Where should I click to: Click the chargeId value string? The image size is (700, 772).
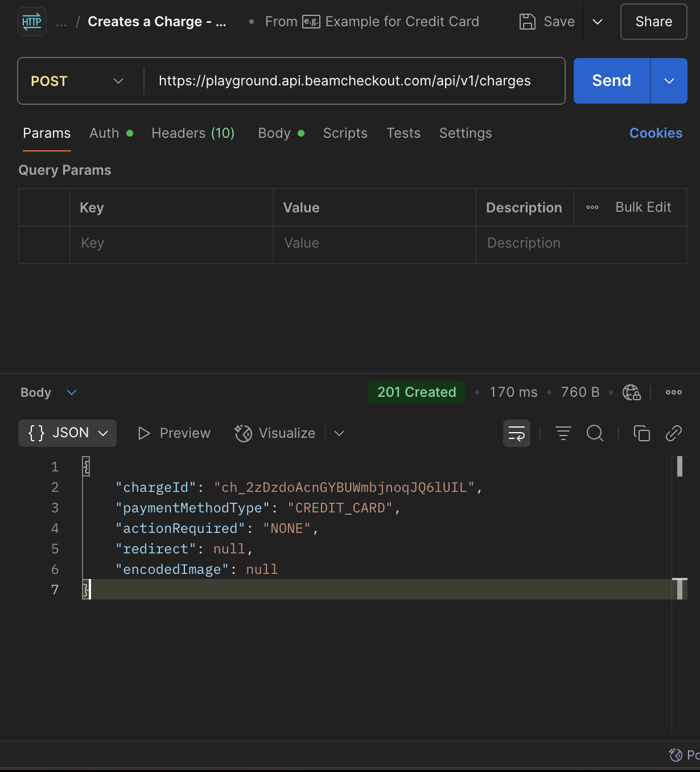coord(344,487)
